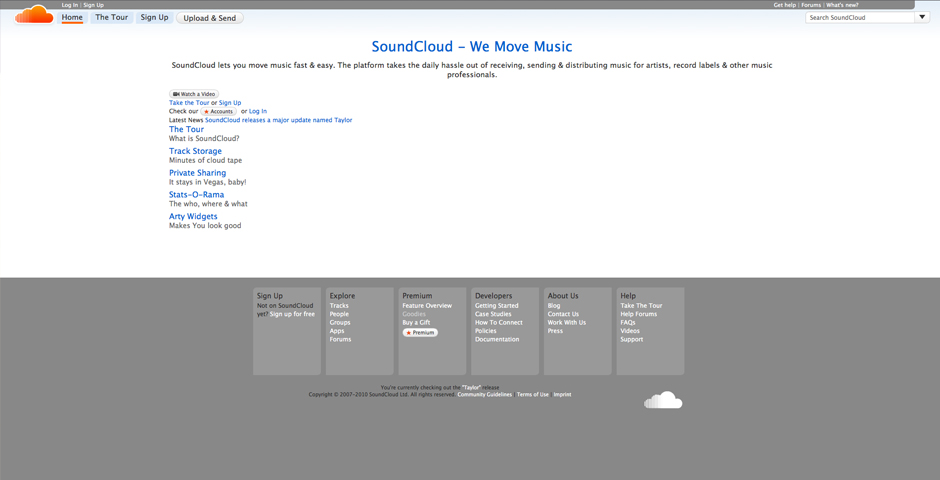Screen dimensions: 940x480
Task: Follow the Take the Tour link
Action: click(x=189, y=103)
